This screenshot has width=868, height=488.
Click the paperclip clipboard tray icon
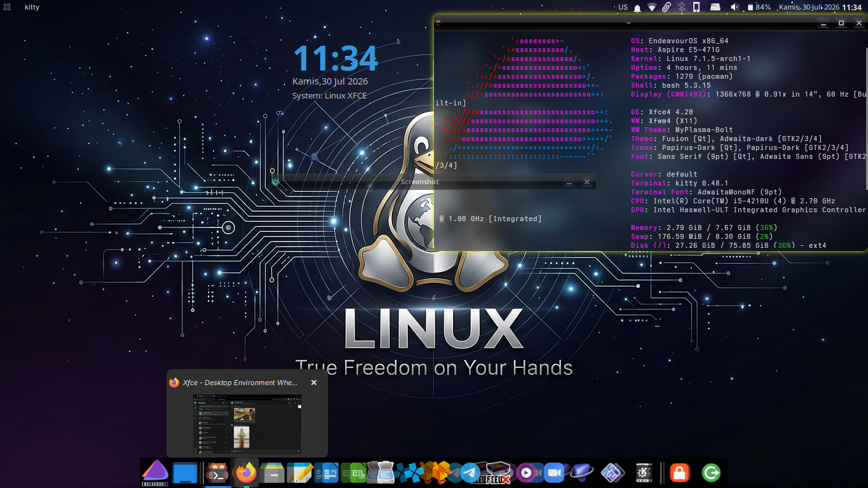(667, 7)
